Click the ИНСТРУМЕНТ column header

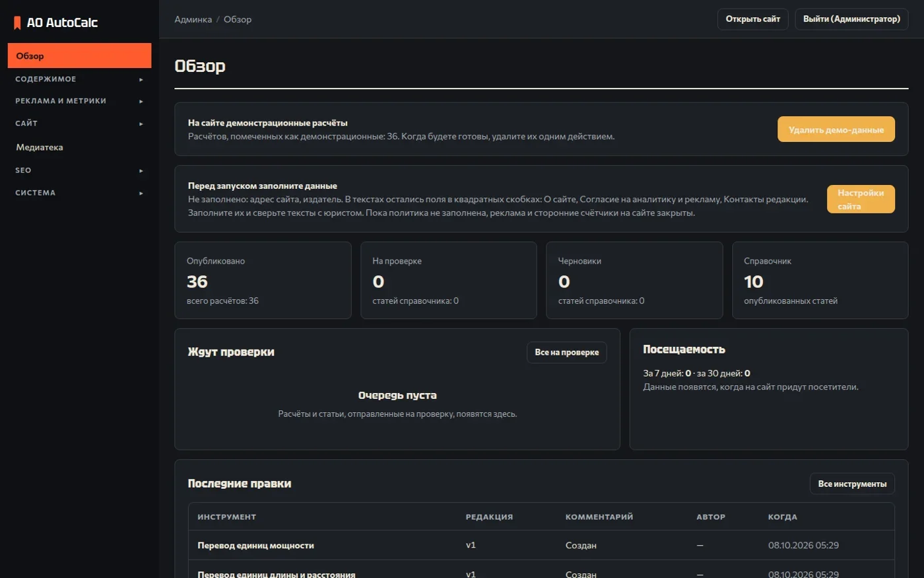[x=226, y=517]
